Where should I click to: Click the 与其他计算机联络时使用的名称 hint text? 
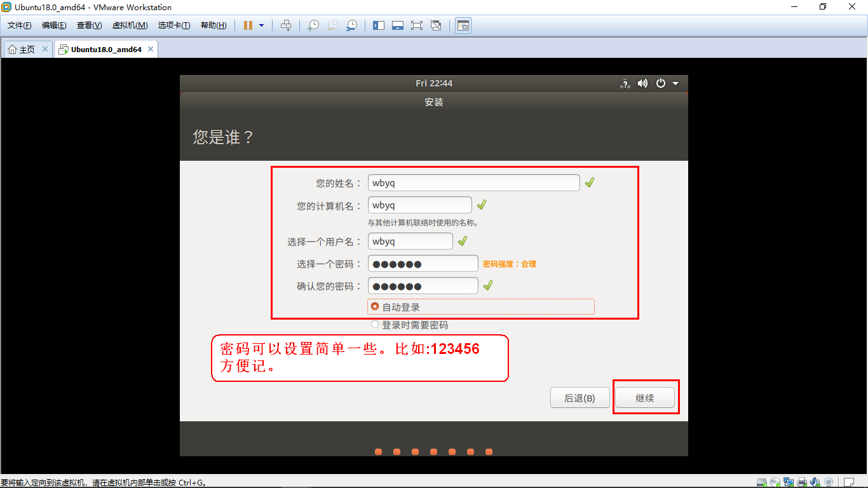pos(423,223)
